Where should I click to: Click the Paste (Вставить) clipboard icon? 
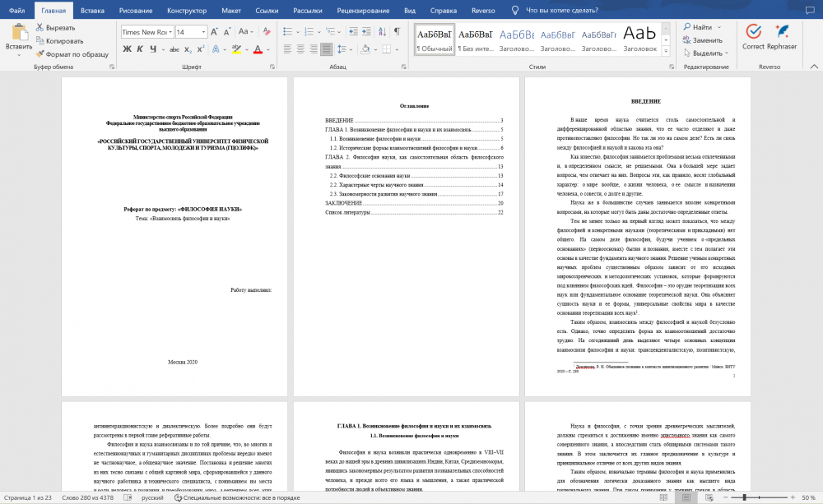click(x=20, y=32)
